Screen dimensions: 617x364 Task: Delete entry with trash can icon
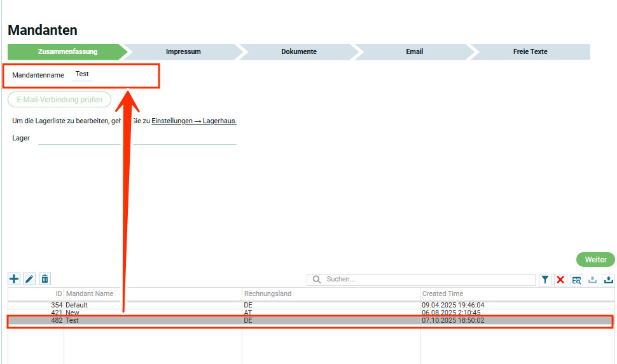45,279
